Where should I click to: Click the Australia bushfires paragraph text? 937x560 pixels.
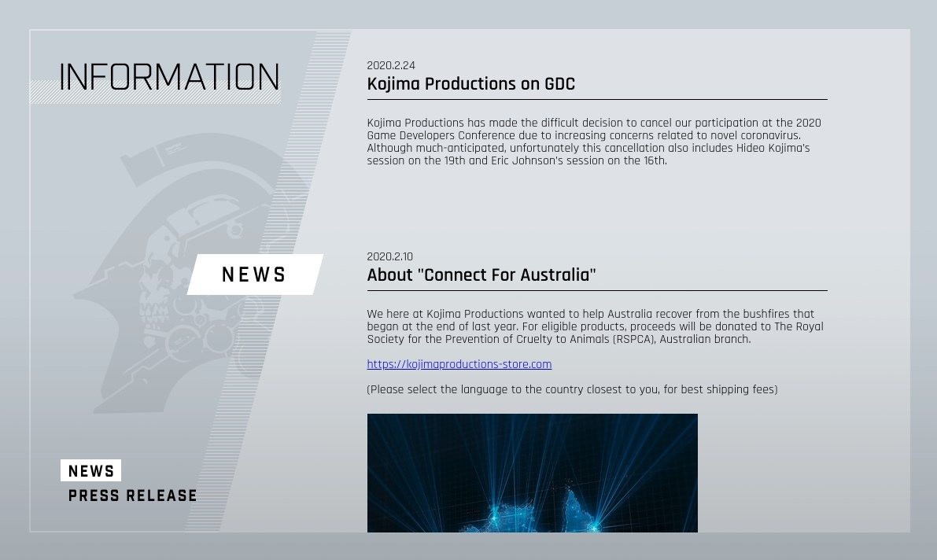tap(595, 326)
